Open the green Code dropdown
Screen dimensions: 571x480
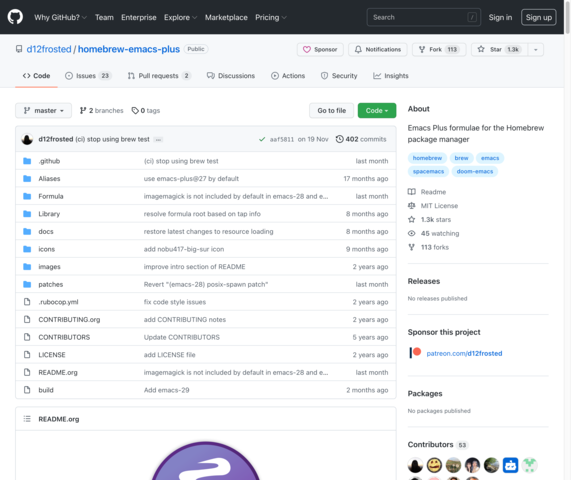[x=377, y=110]
